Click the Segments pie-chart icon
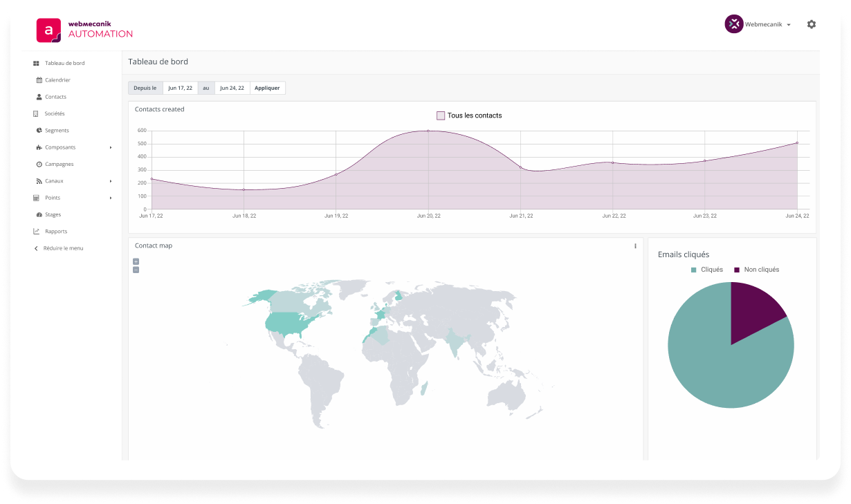The height and width of the screenshot is (504, 851). (40, 130)
